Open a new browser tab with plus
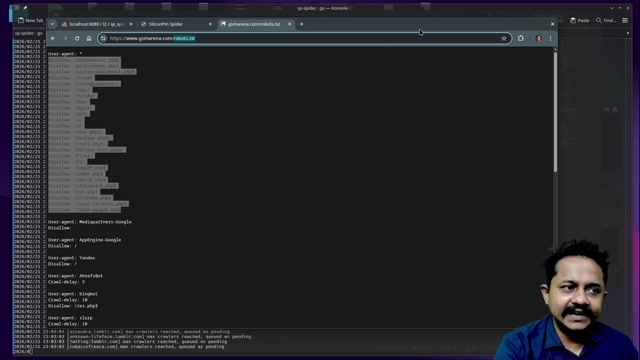This screenshot has width=640, height=360. (302, 24)
